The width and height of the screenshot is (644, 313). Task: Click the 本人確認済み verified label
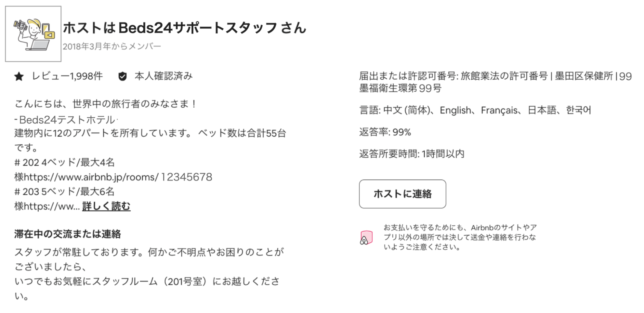(163, 76)
